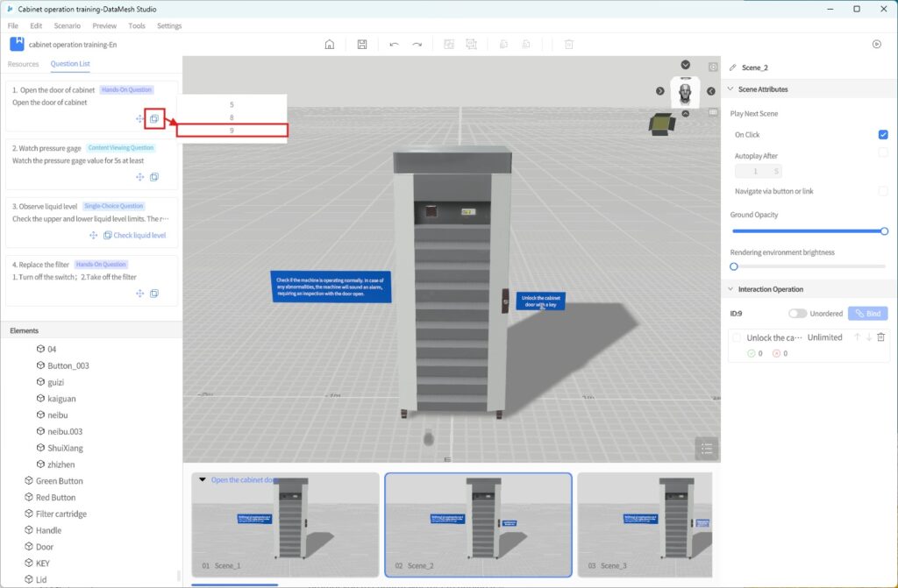Click the move icon in Replace the filter

[x=139, y=294]
